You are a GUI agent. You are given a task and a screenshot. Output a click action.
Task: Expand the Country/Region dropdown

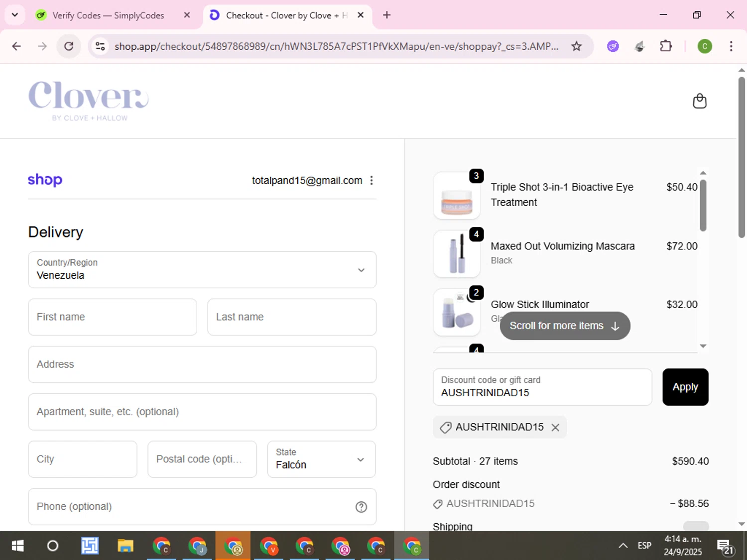202,270
